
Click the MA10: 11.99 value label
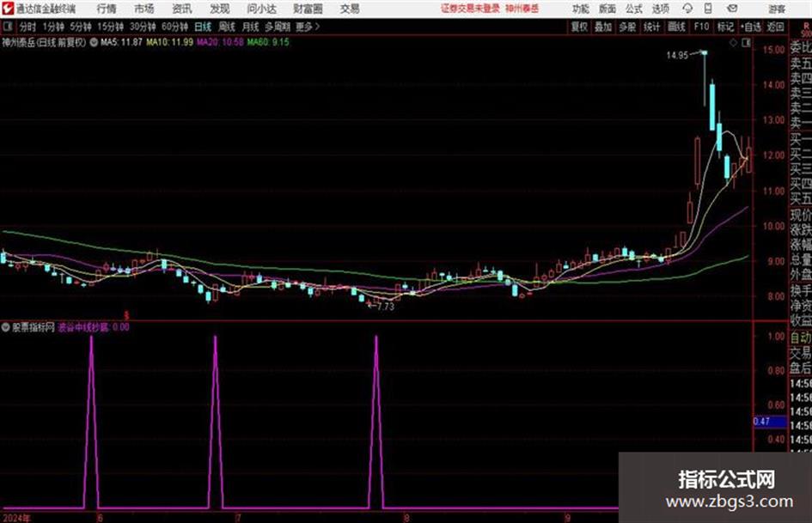coord(170,42)
